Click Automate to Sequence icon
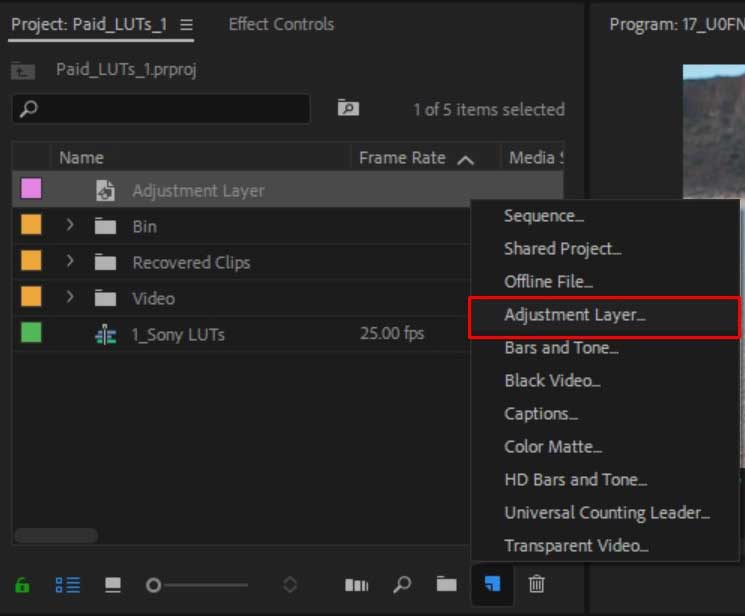 click(x=356, y=585)
